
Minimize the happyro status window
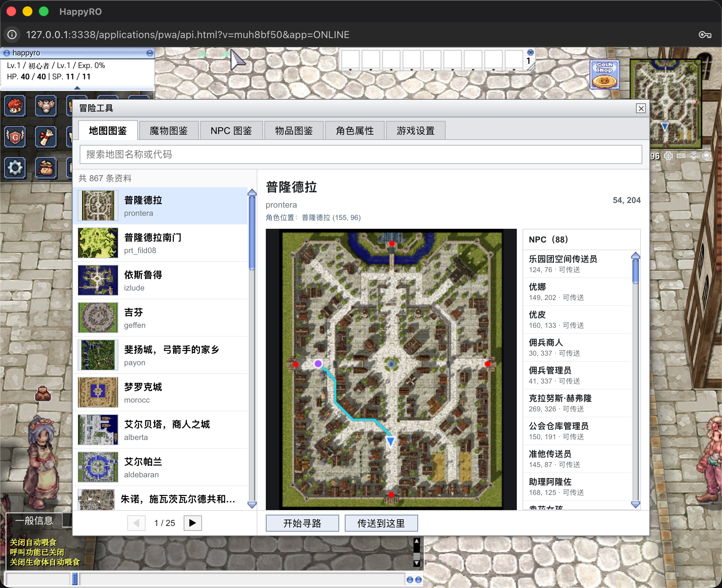coord(150,53)
